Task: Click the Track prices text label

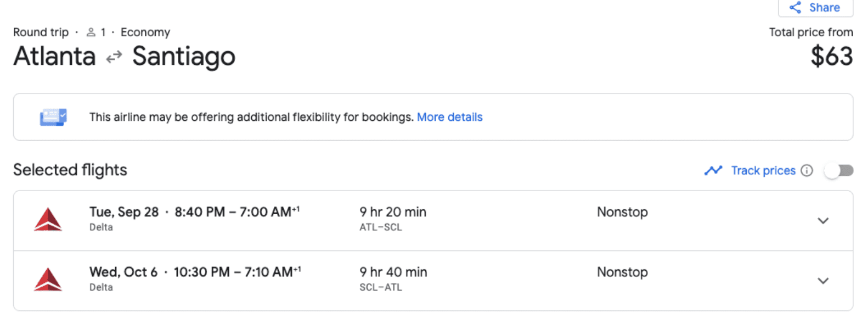Action: tap(763, 170)
